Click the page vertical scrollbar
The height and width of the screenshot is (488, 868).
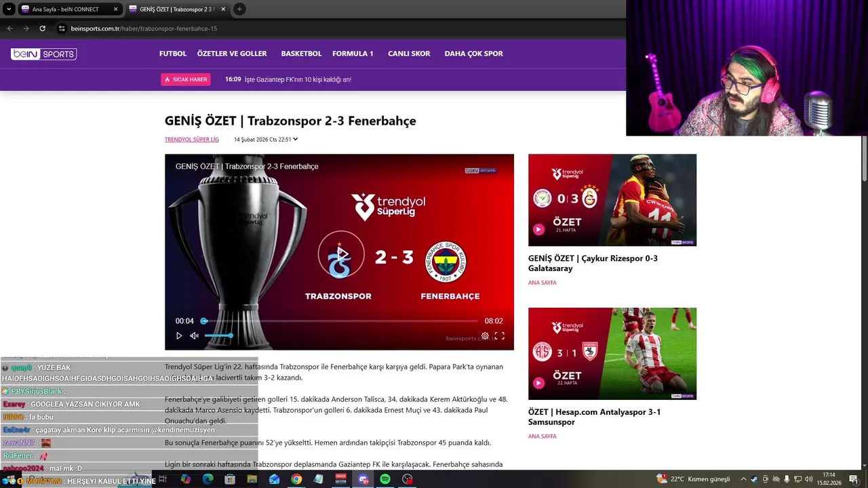tap(864, 157)
